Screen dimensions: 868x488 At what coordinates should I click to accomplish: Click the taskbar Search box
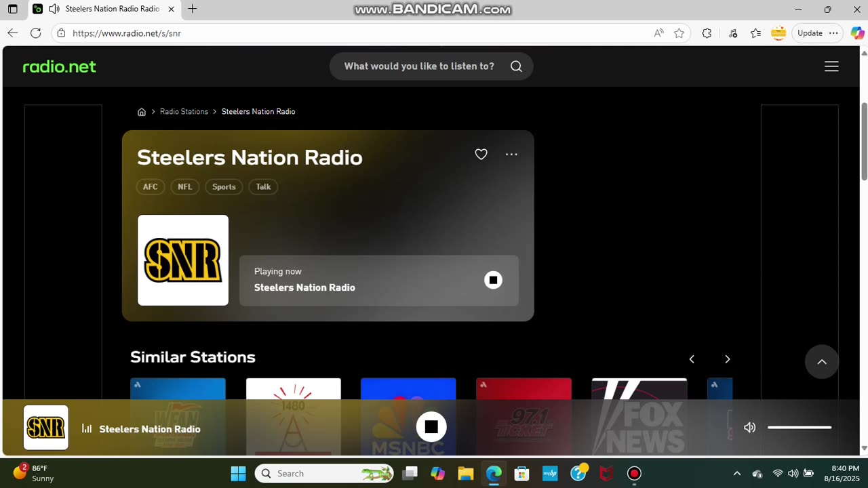click(x=325, y=473)
